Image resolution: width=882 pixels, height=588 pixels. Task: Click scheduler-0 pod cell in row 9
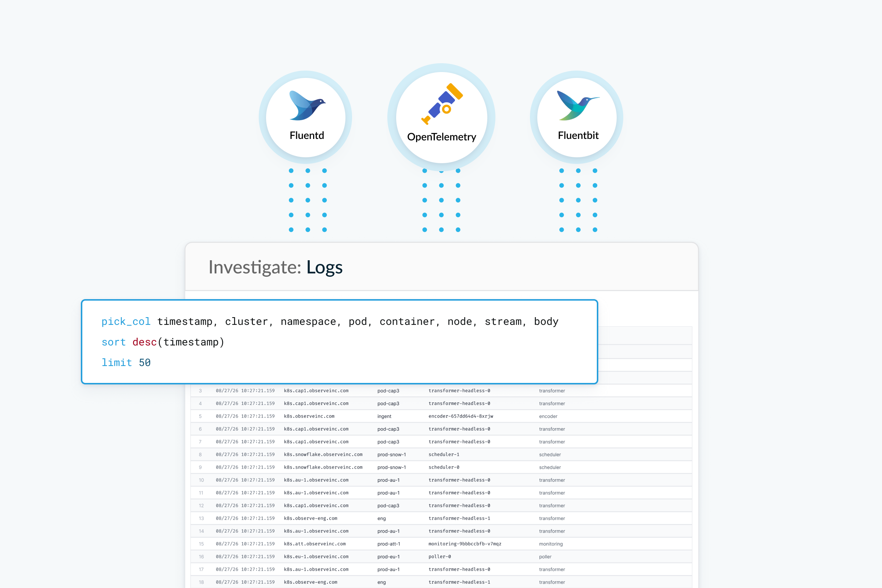click(x=444, y=467)
